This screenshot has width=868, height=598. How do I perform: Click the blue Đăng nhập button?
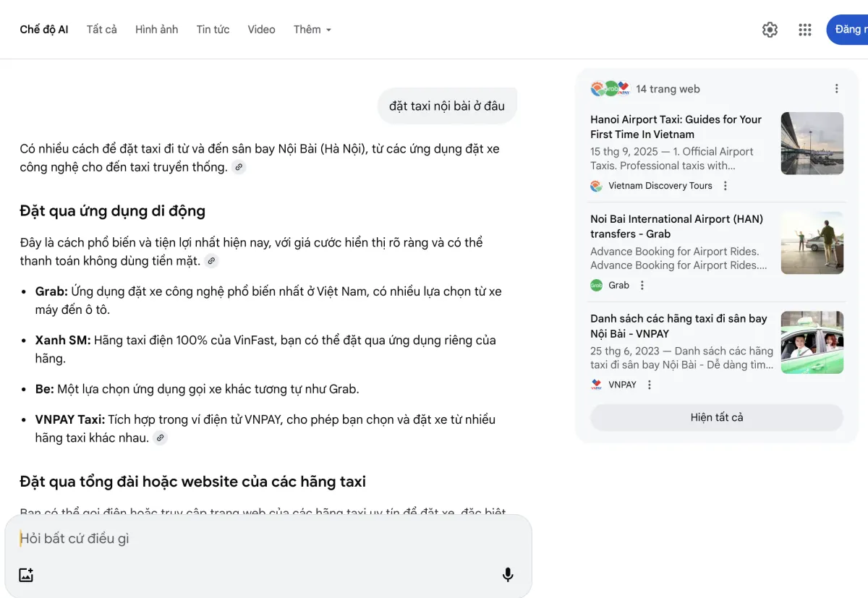coord(847,30)
